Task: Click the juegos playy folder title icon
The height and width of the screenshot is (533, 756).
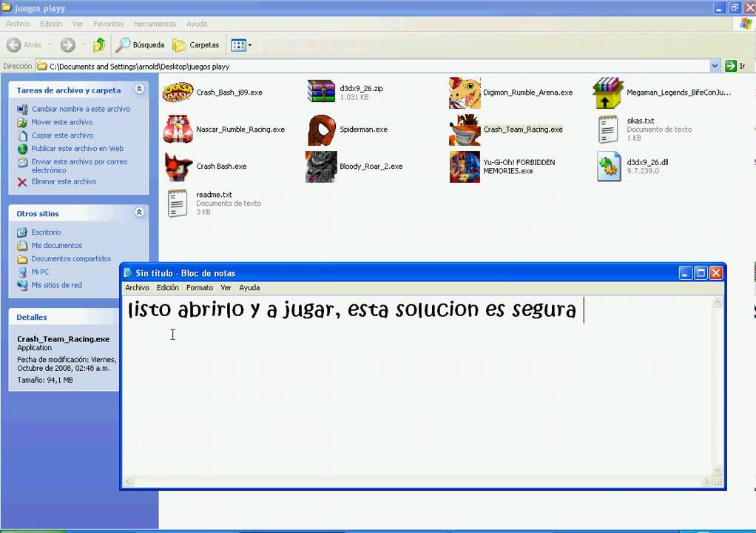Action: (6, 7)
